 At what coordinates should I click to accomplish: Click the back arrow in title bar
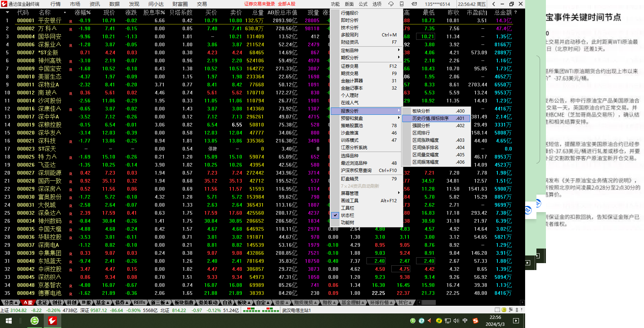point(494,4)
